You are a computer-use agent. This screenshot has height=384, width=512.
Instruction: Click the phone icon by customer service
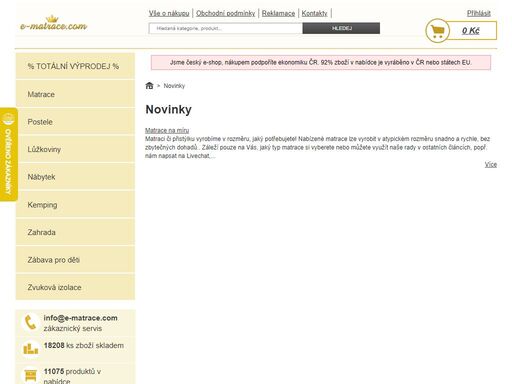[30, 323]
